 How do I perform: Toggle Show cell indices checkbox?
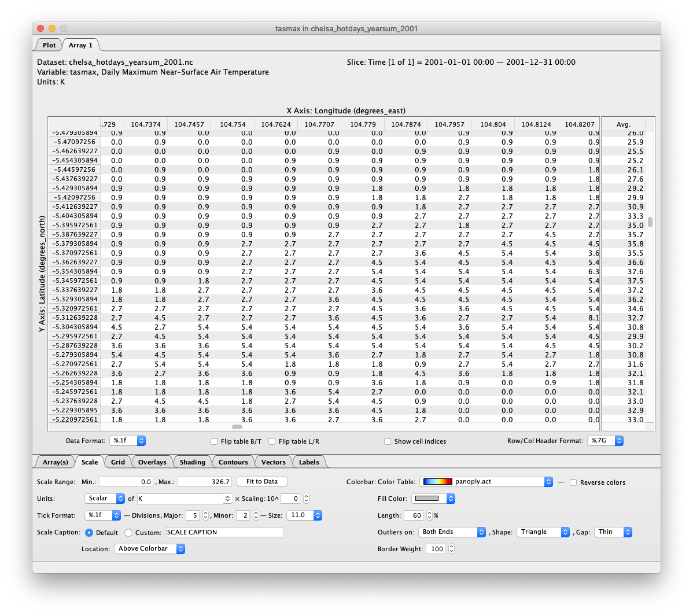[x=388, y=441]
